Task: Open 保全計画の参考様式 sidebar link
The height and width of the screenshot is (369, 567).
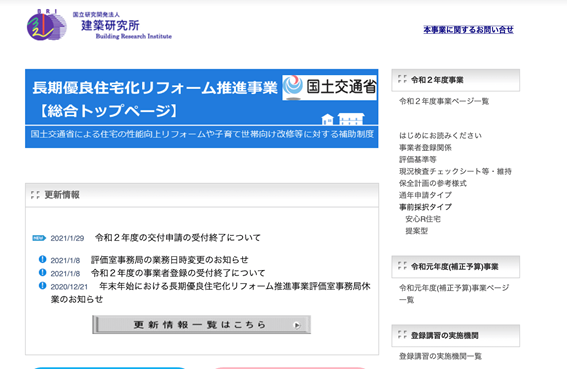Action: pyautogui.click(x=432, y=183)
